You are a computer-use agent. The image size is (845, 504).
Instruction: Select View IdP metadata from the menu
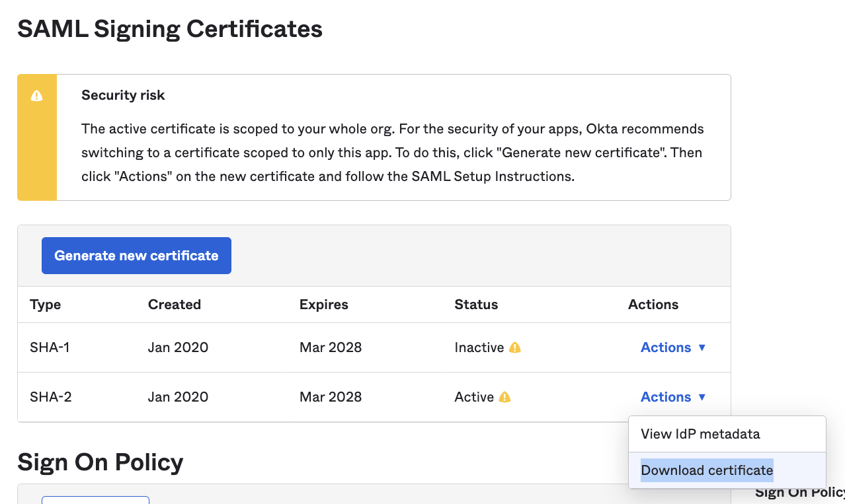click(700, 434)
